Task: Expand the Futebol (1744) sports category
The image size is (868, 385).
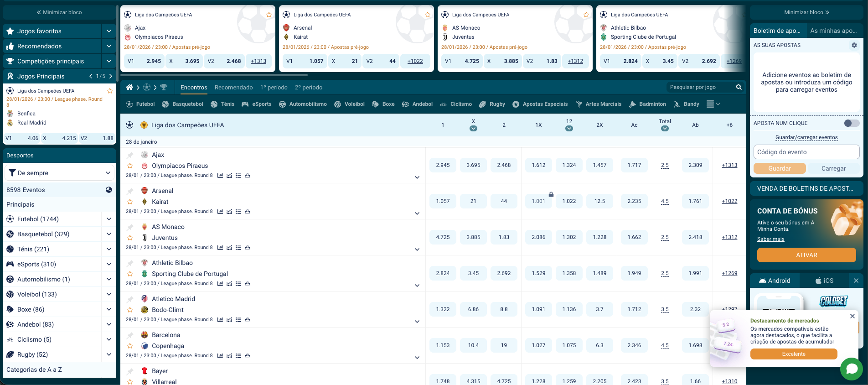Action: coord(108,219)
